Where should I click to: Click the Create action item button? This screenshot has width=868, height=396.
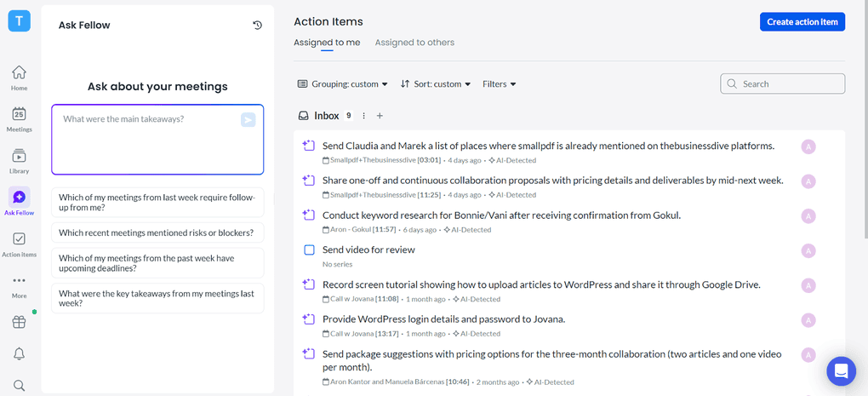pos(802,22)
